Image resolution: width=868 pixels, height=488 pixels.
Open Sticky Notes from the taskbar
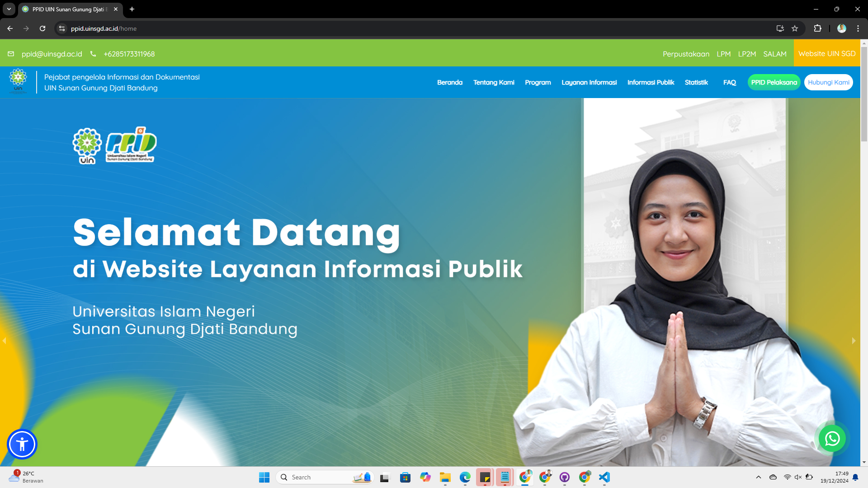(x=485, y=477)
